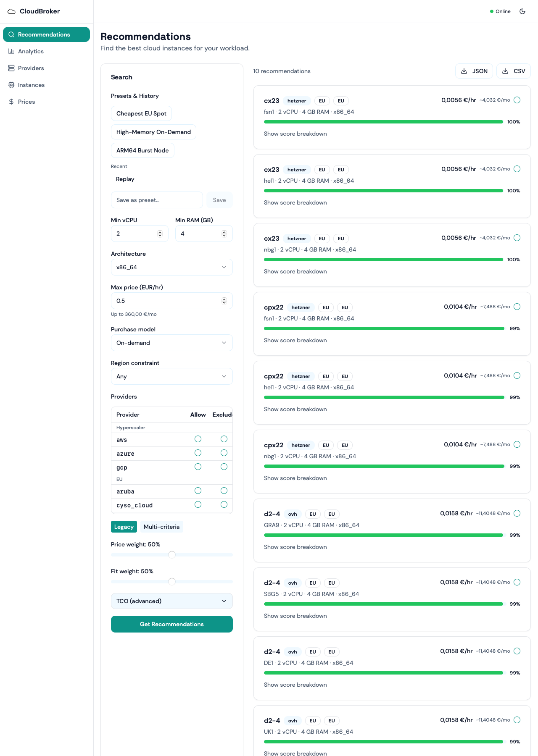Switch to the Multi-criteria tab
Screen dimensions: 538x756
point(161,527)
